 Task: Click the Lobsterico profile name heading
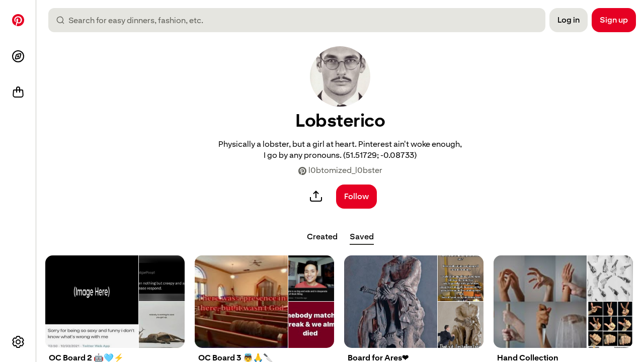(x=340, y=121)
